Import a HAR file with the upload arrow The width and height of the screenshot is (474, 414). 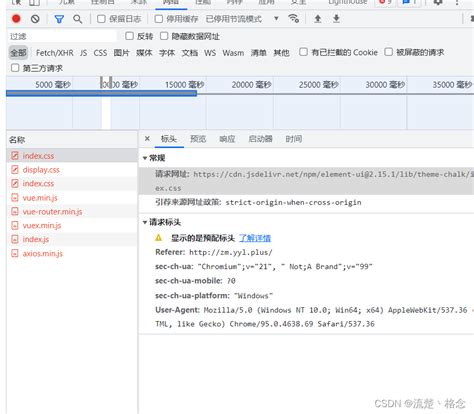click(318, 19)
